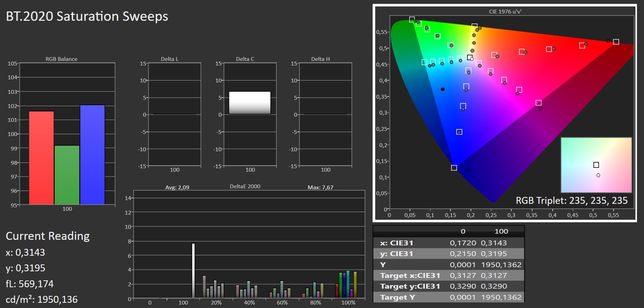
Task: Select the Target Y row label
Action: [x=397, y=297]
